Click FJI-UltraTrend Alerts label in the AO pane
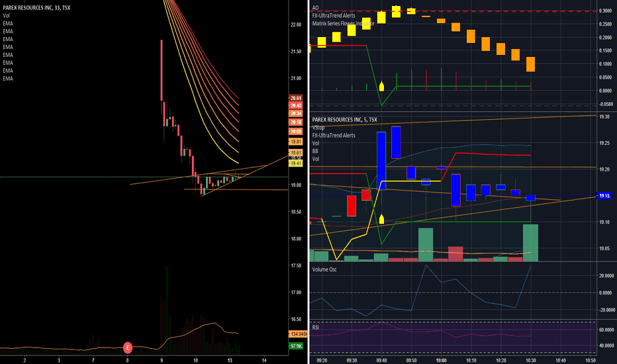This screenshot has width=617, height=364. click(334, 16)
